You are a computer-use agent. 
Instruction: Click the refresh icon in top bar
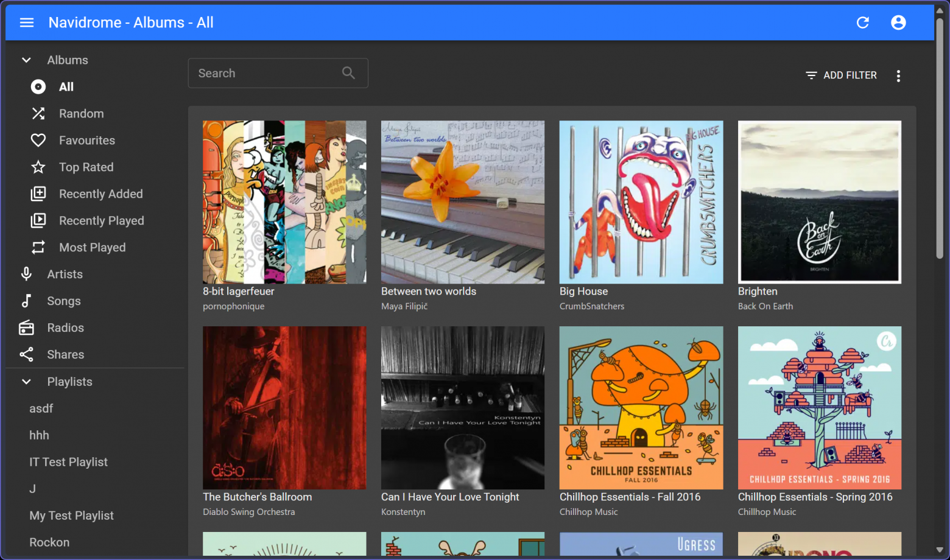(862, 23)
